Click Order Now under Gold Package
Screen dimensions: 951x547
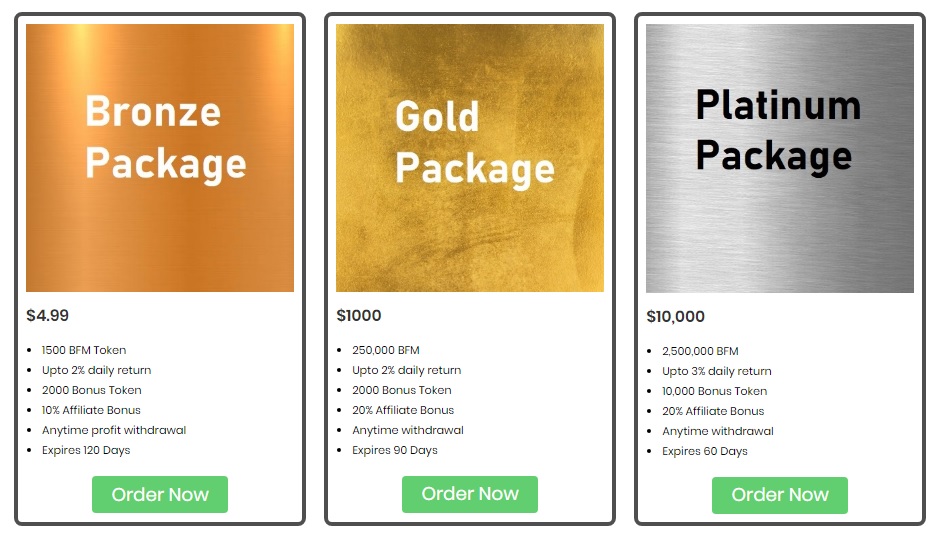pos(470,494)
